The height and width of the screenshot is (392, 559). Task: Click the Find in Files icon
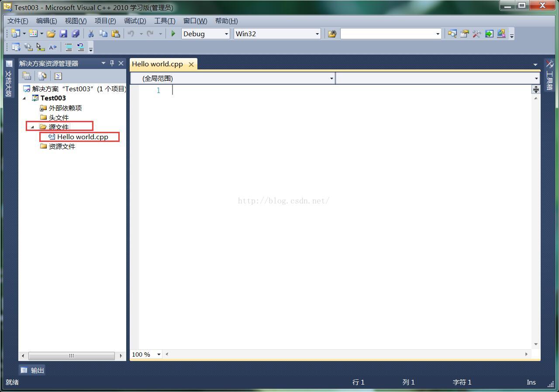pos(332,34)
